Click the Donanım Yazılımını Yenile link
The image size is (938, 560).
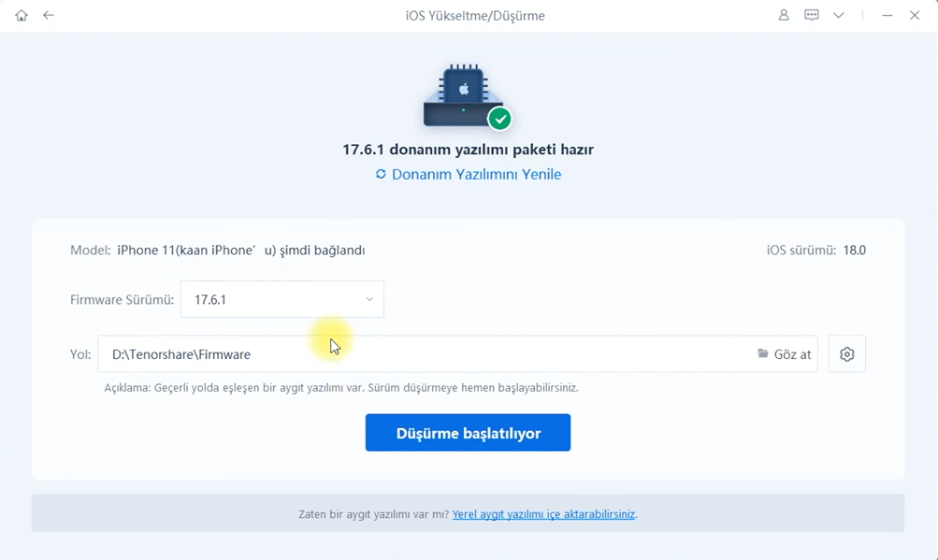[476, 175]
